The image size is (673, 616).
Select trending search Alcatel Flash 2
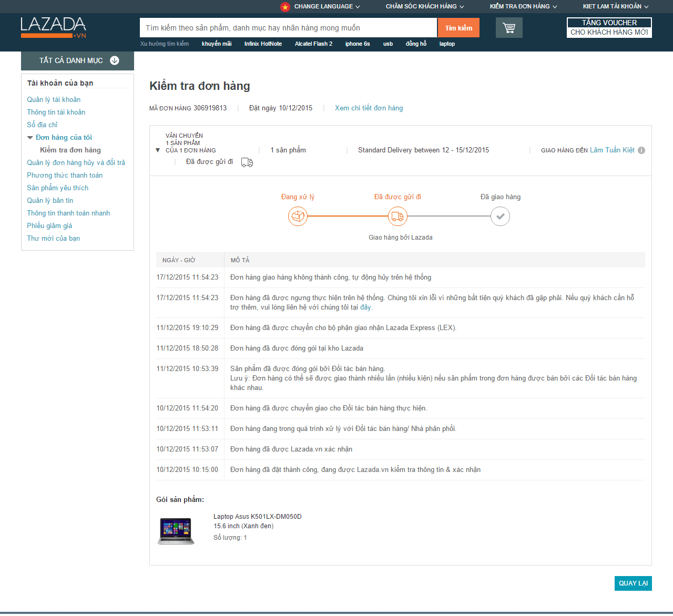(313, 44)
